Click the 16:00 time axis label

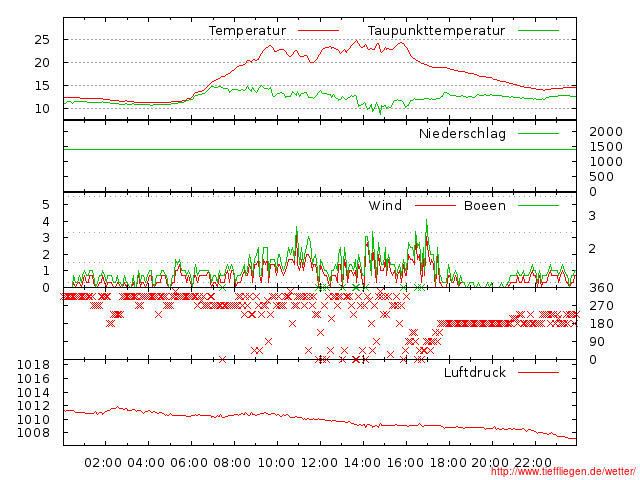[405, 463]
